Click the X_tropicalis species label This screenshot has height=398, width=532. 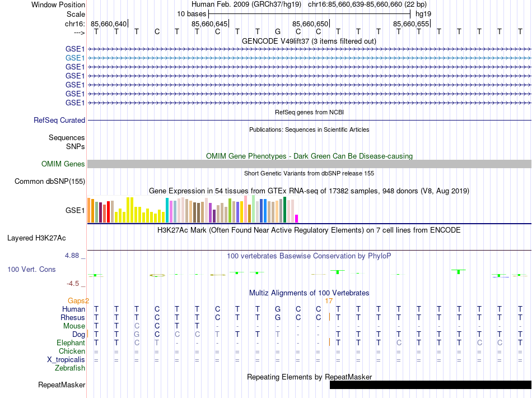pyautogui.click(x=66, y=360)
